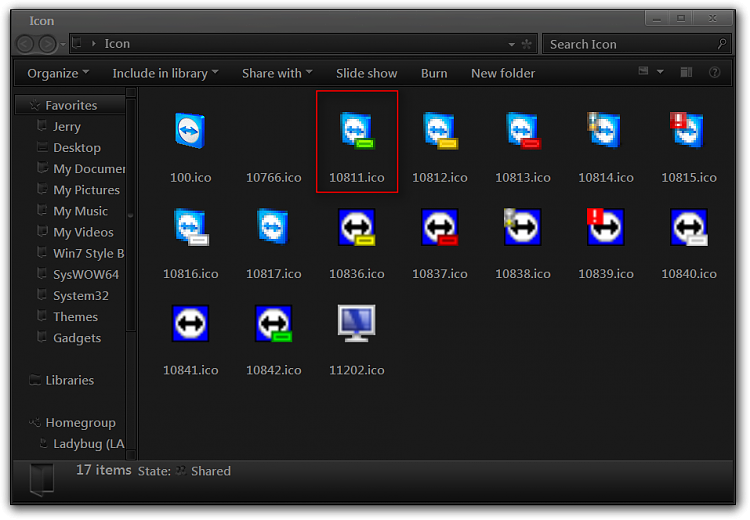Select the 10837.ico icon file
Image resolution: width=750 pixels, height=520 pixels.
point(440,227)
